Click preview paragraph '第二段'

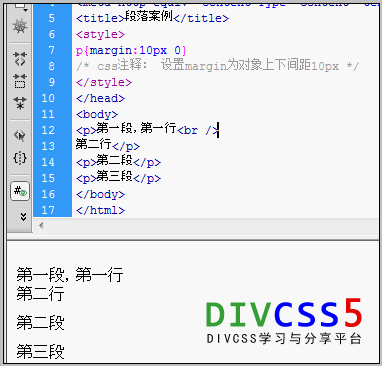pyautogui.click(x=40, y=322)
